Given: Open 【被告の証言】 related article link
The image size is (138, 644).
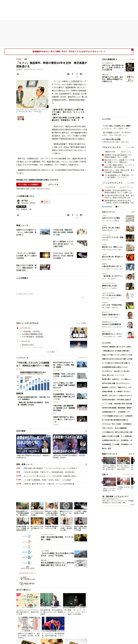Looking at the screenshot, I should 68,112.
